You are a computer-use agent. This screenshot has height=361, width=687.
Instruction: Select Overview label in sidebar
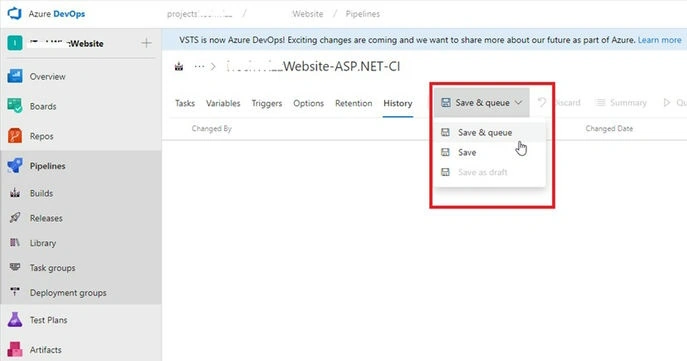click(47, 77)
